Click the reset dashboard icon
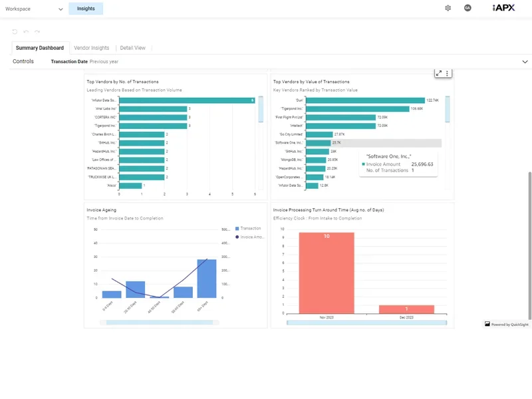The height and width of the screenshot is (399, 532). pos(15,31)
